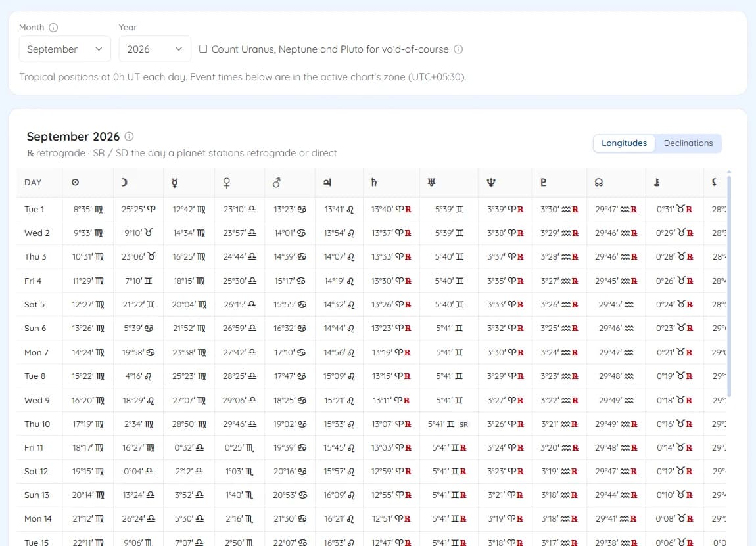Switch to the Longitudes tab

coord(624,143)
